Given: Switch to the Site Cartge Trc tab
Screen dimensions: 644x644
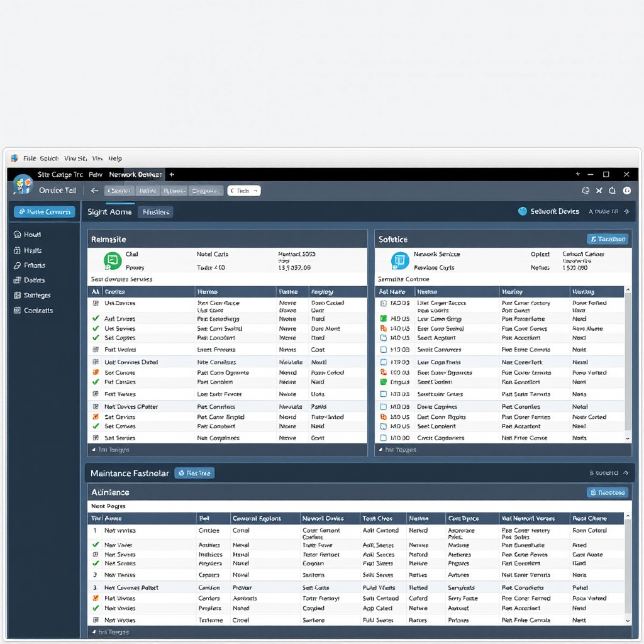Looking at the screenshot, I should [x=60, y=175].
